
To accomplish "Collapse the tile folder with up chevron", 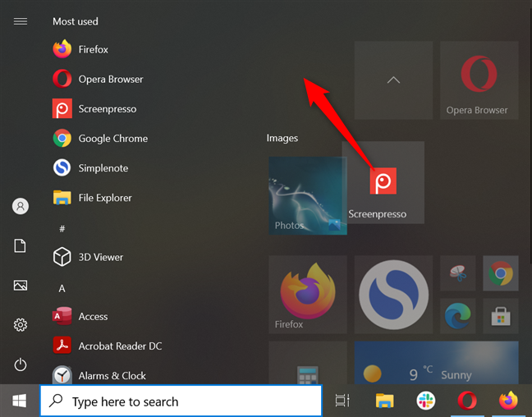I will pos(393,80).
